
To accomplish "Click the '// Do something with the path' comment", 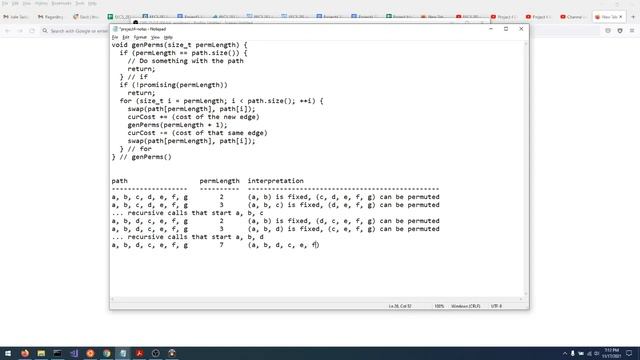I will point(185,61).
